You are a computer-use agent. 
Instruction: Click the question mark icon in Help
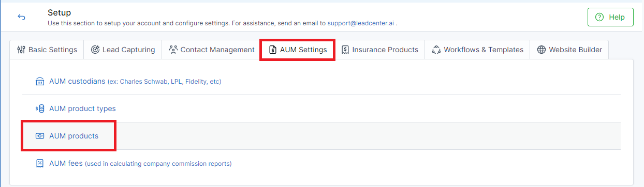[599, 17]
